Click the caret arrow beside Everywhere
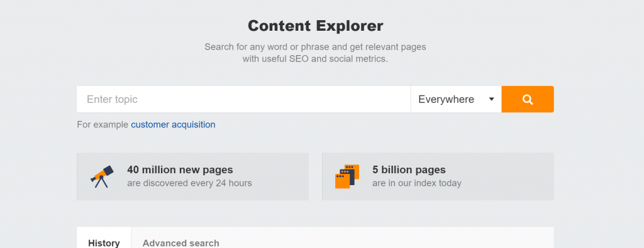This screenshot has height=248, width=644. pos(491,99)
